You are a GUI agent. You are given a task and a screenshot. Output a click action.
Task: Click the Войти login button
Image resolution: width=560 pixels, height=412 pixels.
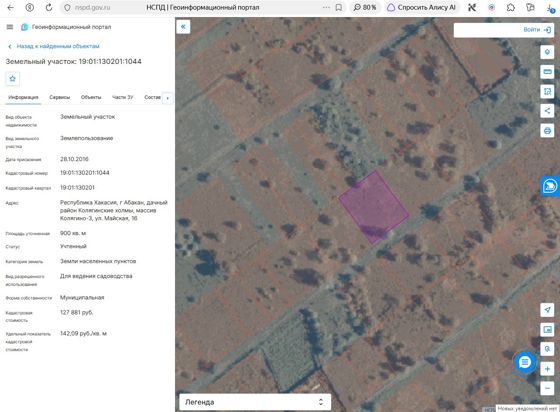[537, 30]
